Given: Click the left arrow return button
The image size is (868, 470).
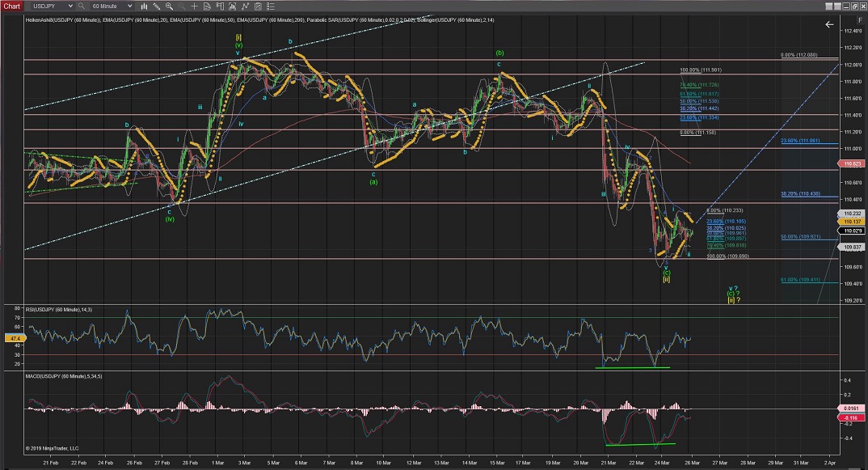Looking at the screenshot, I should pos(828,24).
